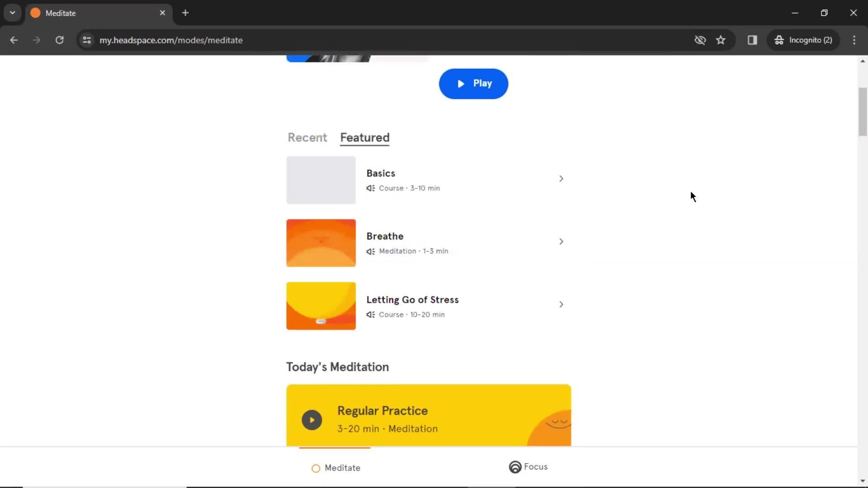Select the Recent tab
The width and height of the screenshot is (868, 488).
(x=307, y=137)
